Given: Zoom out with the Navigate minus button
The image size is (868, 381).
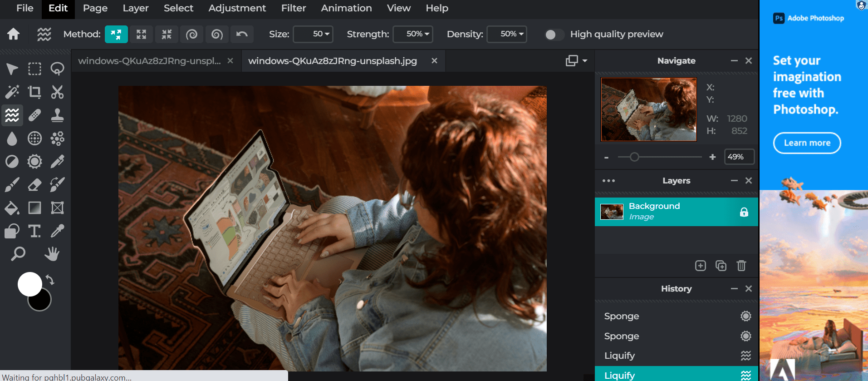Looking at the screenshot, I should tap(606, 157).
